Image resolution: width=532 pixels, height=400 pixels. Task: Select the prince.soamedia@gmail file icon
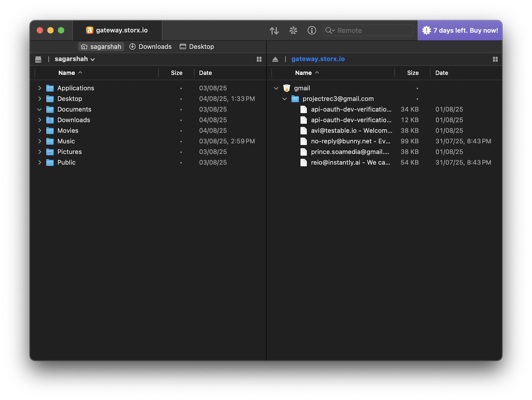click(x=304, y=152)
